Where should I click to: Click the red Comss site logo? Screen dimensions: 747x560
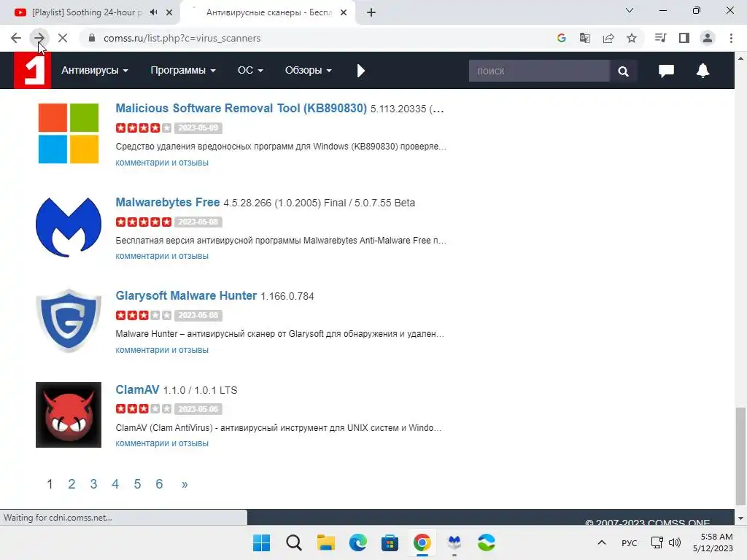pos(32,70)
